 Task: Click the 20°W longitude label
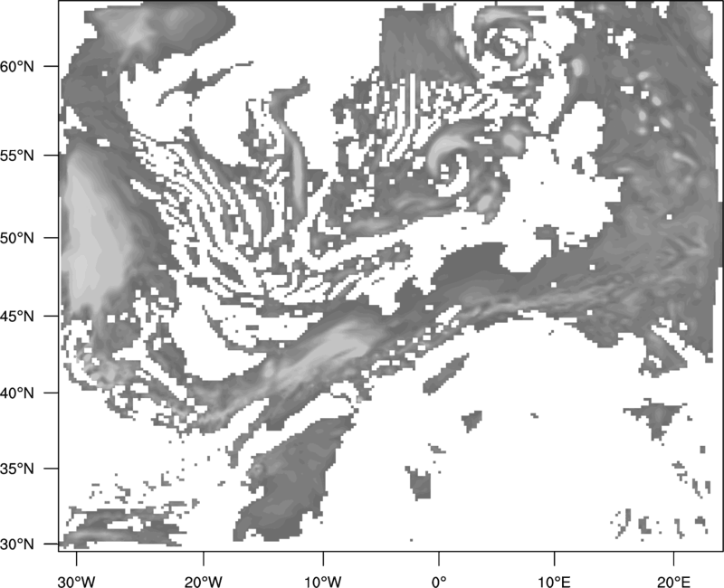pyautogui.click(x=203, y=582)
